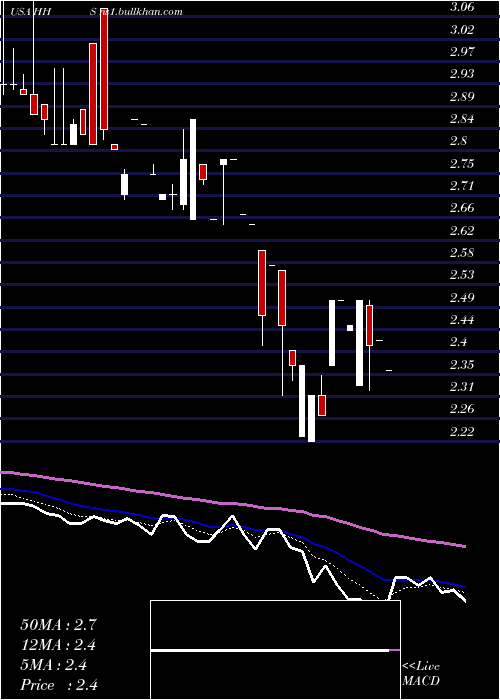The width and height of the screenshot is (500, 700).
Task: Click the 2.75 price axis label
Action: tap(462, 163)
